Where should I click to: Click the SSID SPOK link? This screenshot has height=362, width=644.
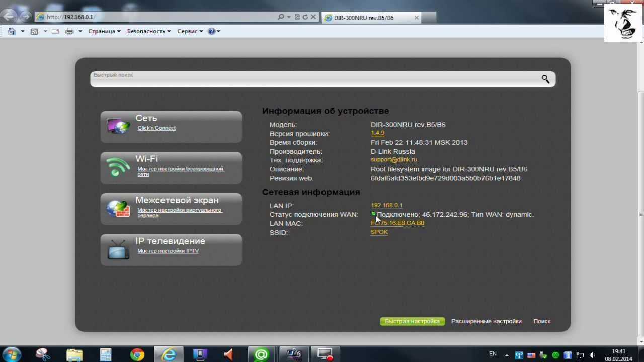point(379,232)
